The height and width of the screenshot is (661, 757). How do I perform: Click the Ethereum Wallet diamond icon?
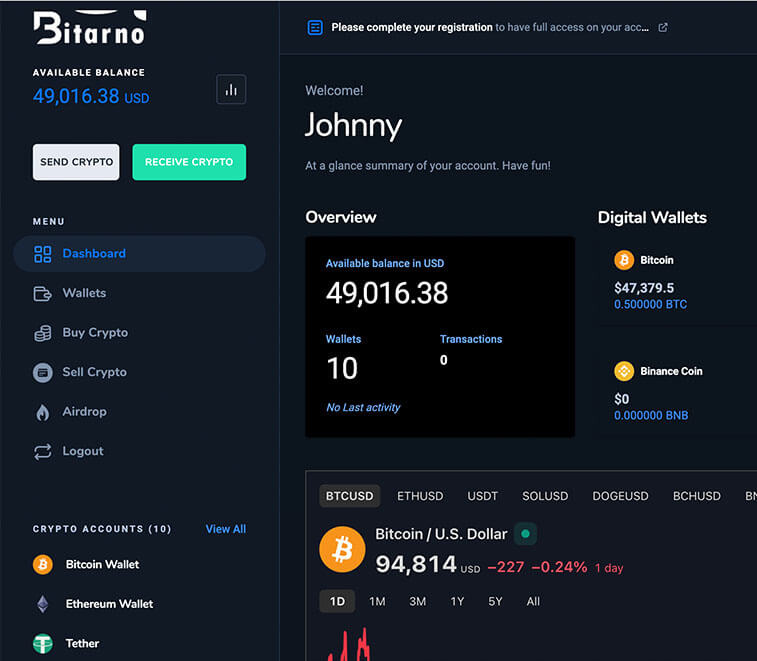point(43,604)
